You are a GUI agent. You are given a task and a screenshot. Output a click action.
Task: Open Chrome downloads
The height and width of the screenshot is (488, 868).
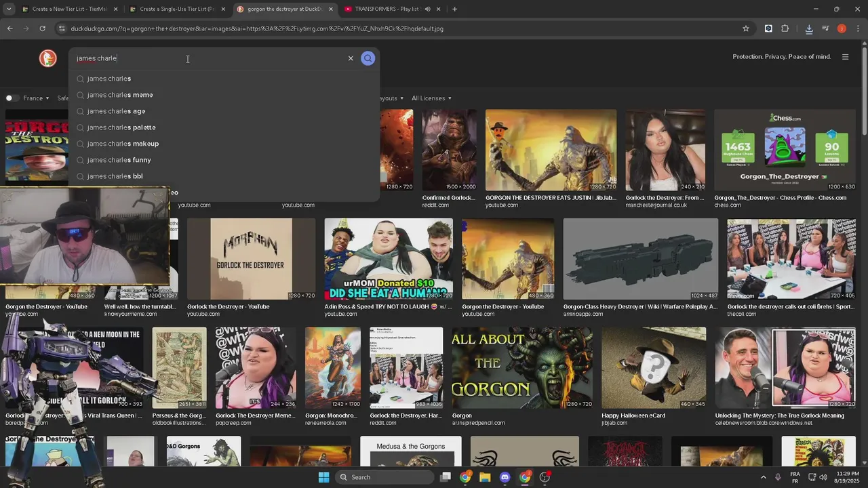[x=809, y=28]
